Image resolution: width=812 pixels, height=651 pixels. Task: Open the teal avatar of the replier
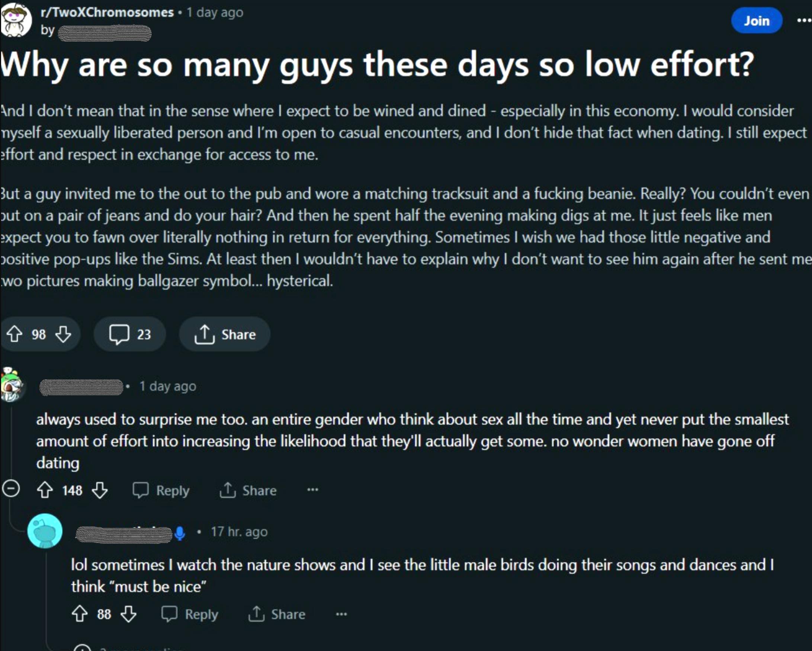point(45,531)
